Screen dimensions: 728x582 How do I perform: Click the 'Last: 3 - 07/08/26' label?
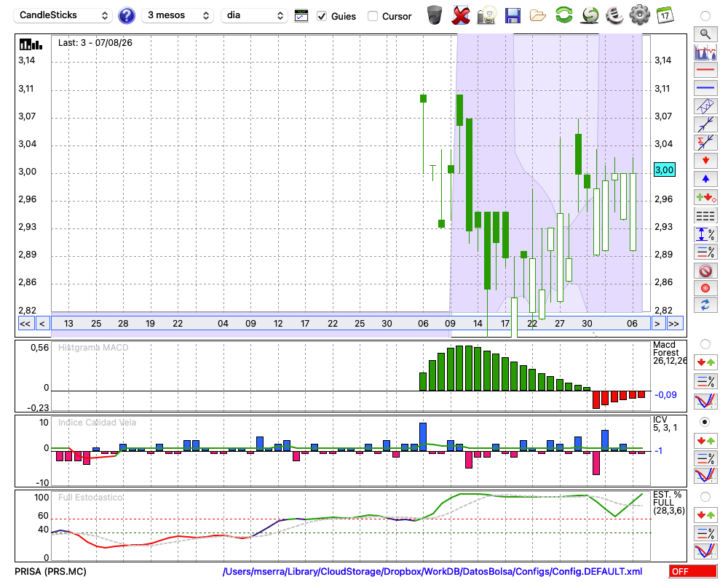click(95, 43)
